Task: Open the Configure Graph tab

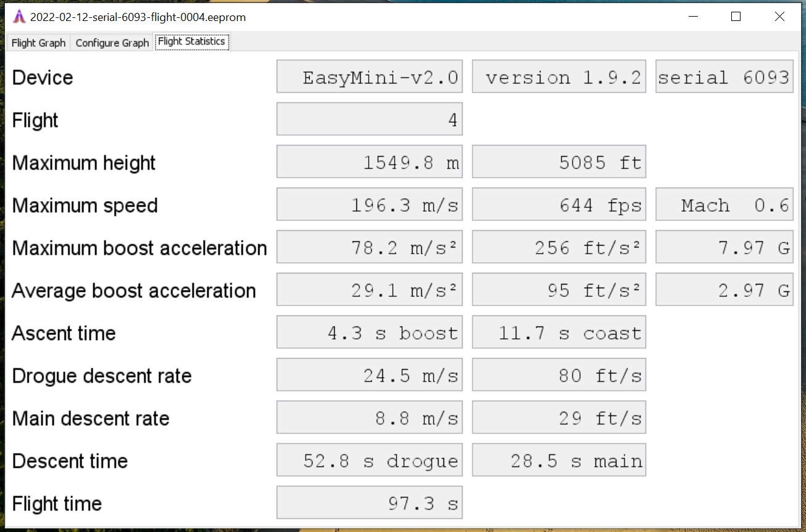Action: pos(112,43)
